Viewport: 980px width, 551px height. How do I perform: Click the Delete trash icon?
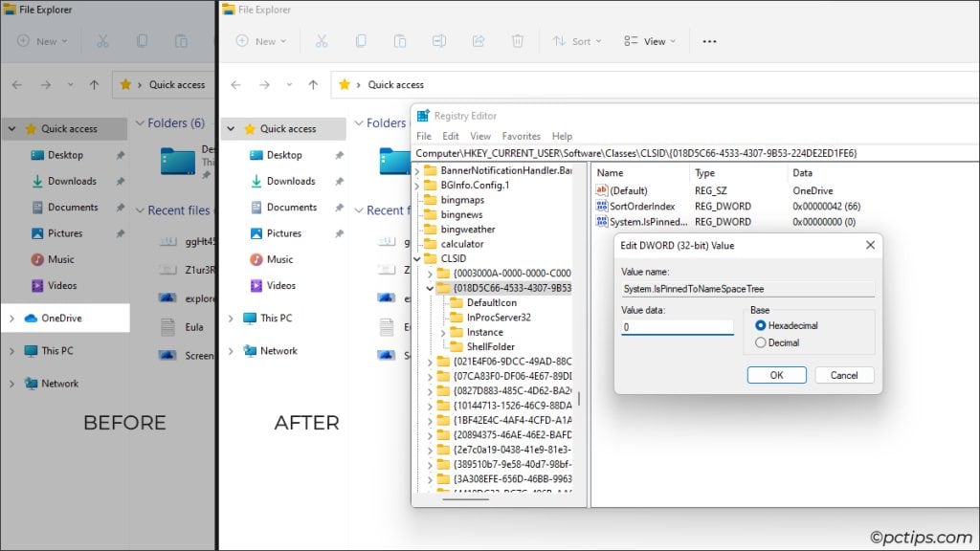(517, 41)
